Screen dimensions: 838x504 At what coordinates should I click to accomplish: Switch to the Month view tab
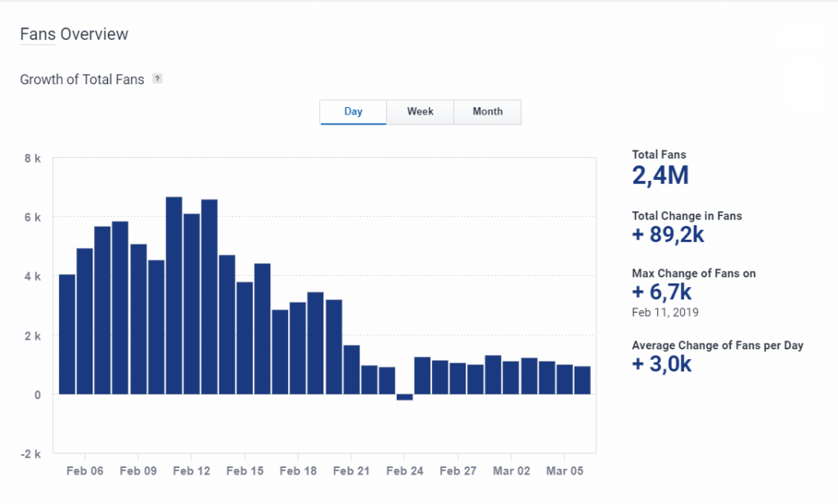coord(487,112)
